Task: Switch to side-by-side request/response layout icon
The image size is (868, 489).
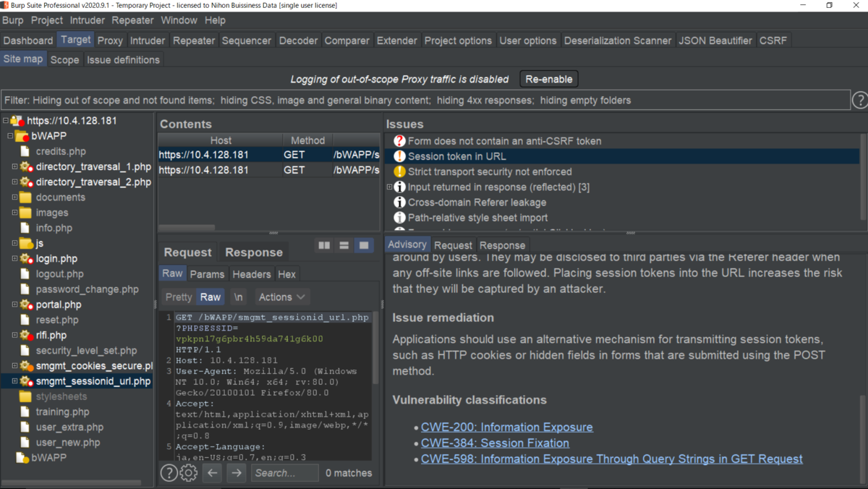Action: (324, 246)
